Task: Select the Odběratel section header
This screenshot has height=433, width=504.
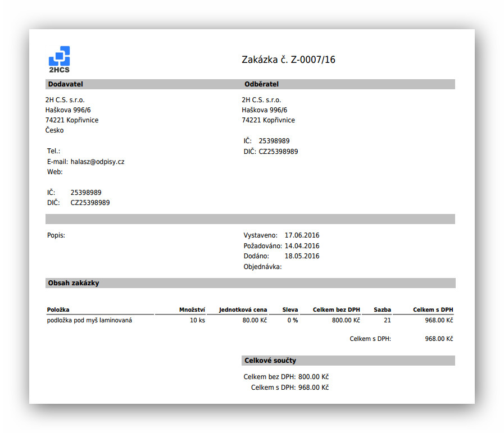Action: pyautogui.click(x=261, y=84)
